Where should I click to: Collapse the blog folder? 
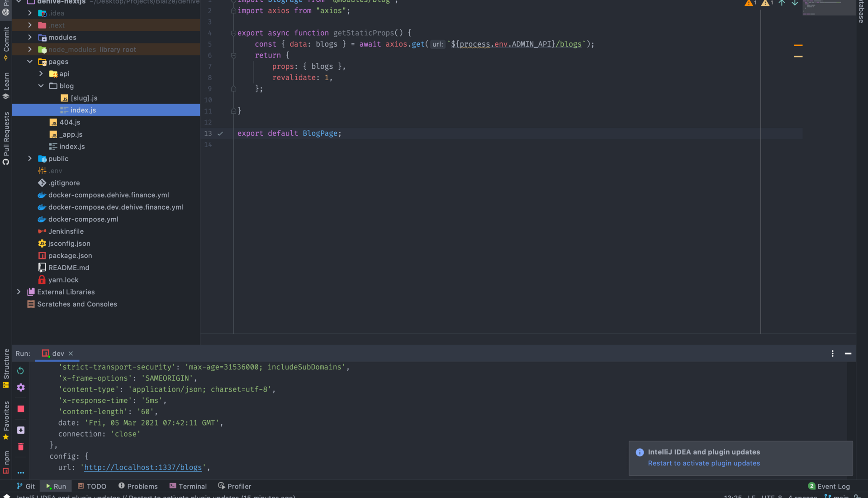coord(41,86)
